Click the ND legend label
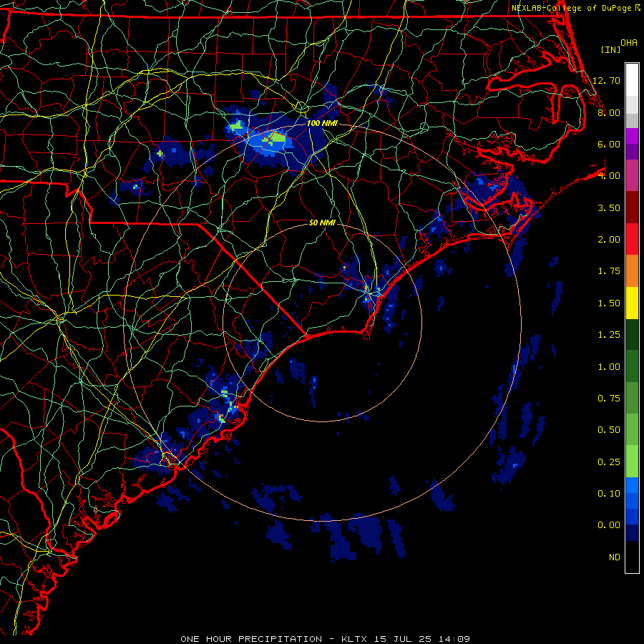This screenshot has width=644, height=644. (x=615, y=557)
